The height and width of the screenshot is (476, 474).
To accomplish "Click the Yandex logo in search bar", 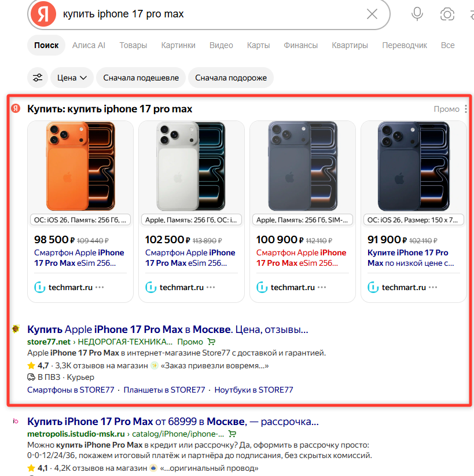I will 43,14.
